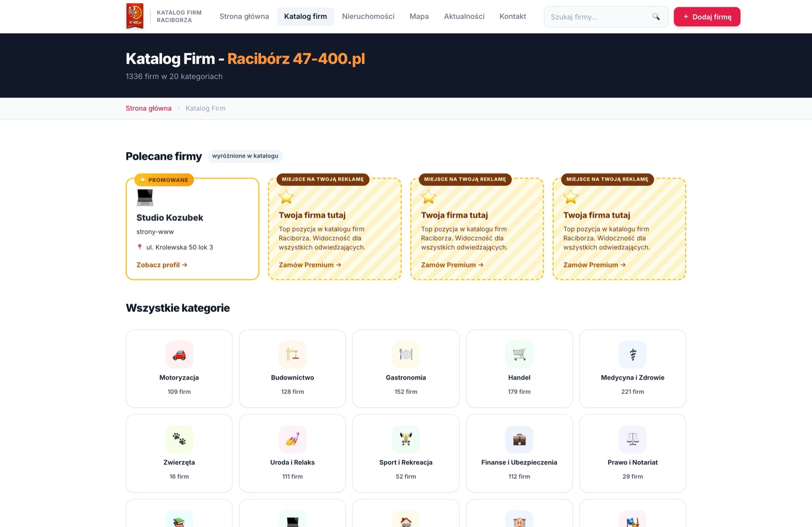This screenshot has height=527, width=812.
Task: Open Aktualności in the top navigation
Action: coord(464,16)
